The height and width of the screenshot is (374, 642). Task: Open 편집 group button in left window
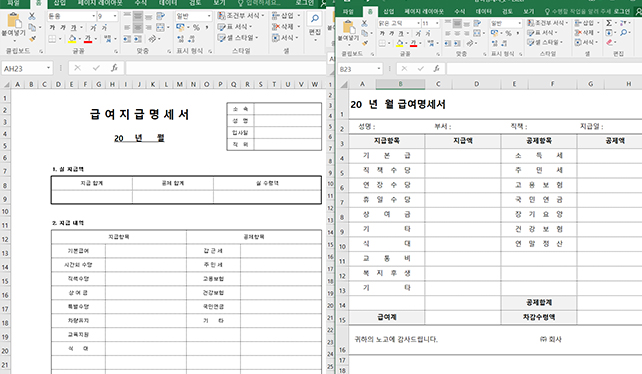tap(315, 27)
